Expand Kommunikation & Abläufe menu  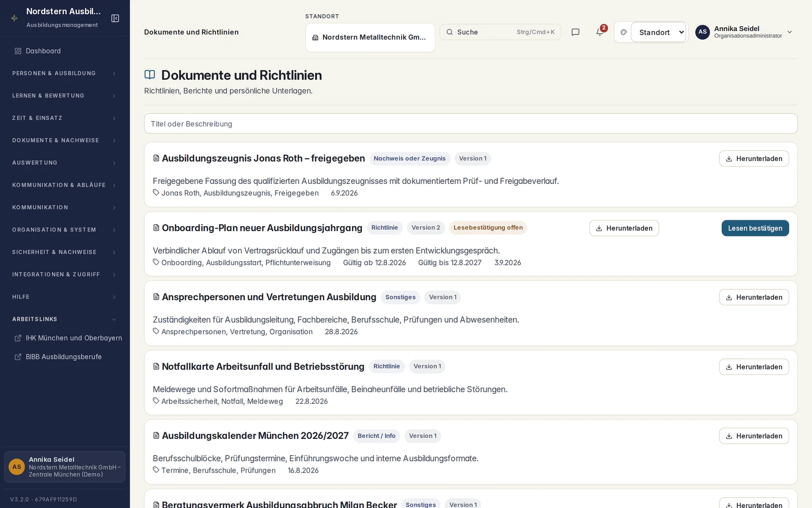65,185
